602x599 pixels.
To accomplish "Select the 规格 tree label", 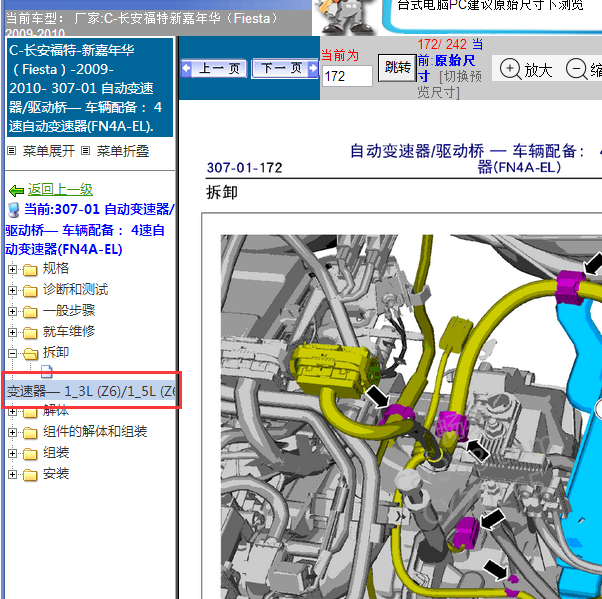I will click(56, 268).
